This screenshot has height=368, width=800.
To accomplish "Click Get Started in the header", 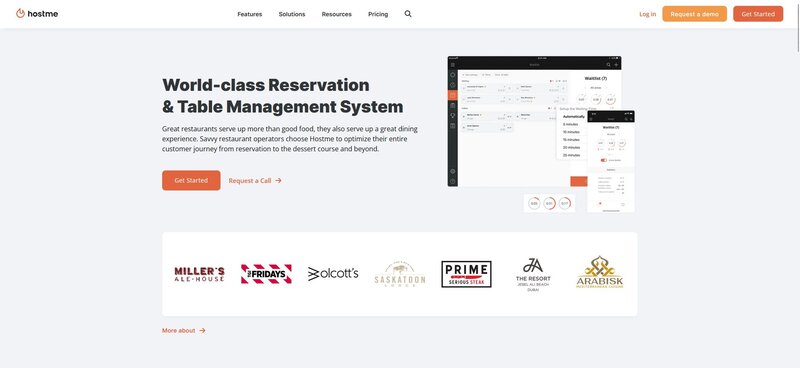I will click(758, 14).
